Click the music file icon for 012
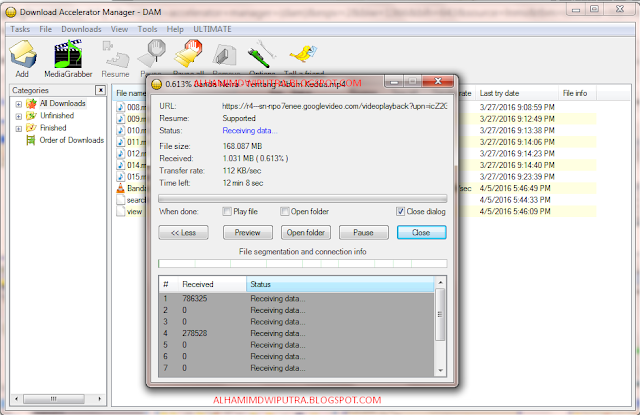Viewport: 640px width, 415px height. pyautogui.click(x=120, y=153)
